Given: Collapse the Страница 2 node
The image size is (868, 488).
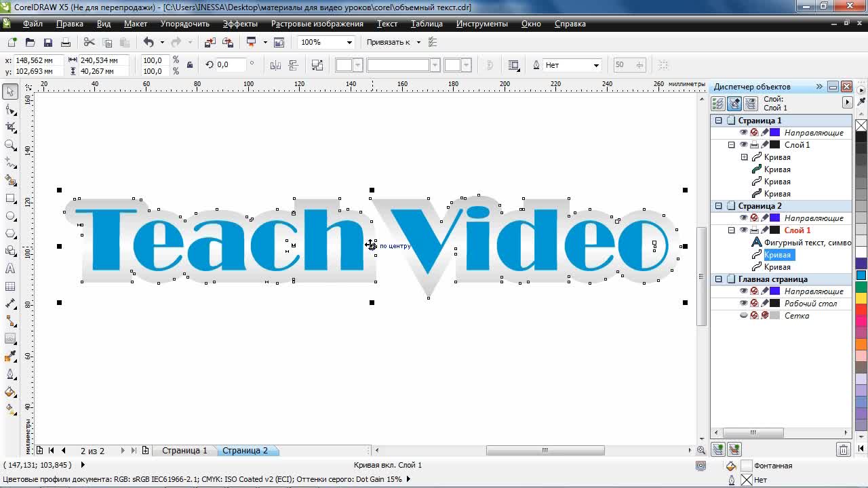Looking at the screenshot, I should pos(718,206).
